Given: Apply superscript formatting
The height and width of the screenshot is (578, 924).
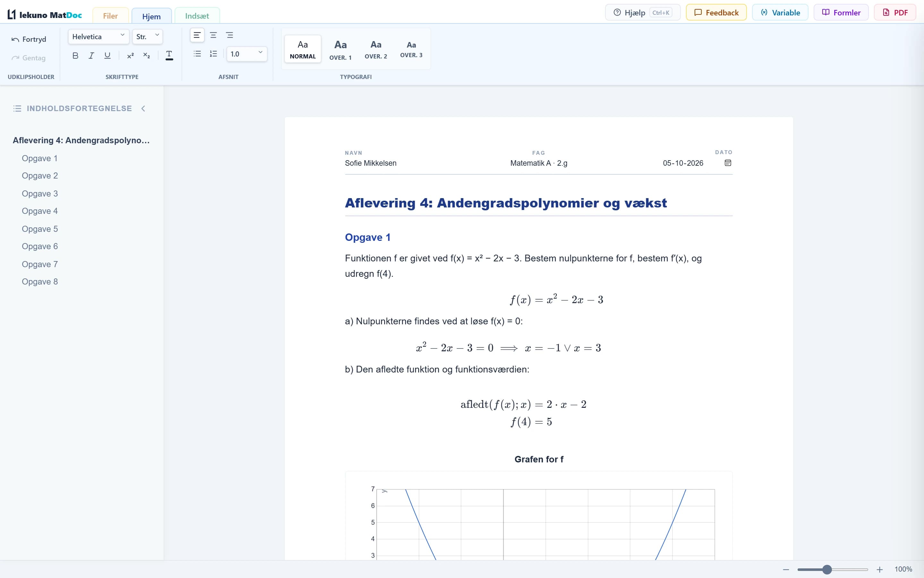Looking at the screenshot, I should click(131, 56).
